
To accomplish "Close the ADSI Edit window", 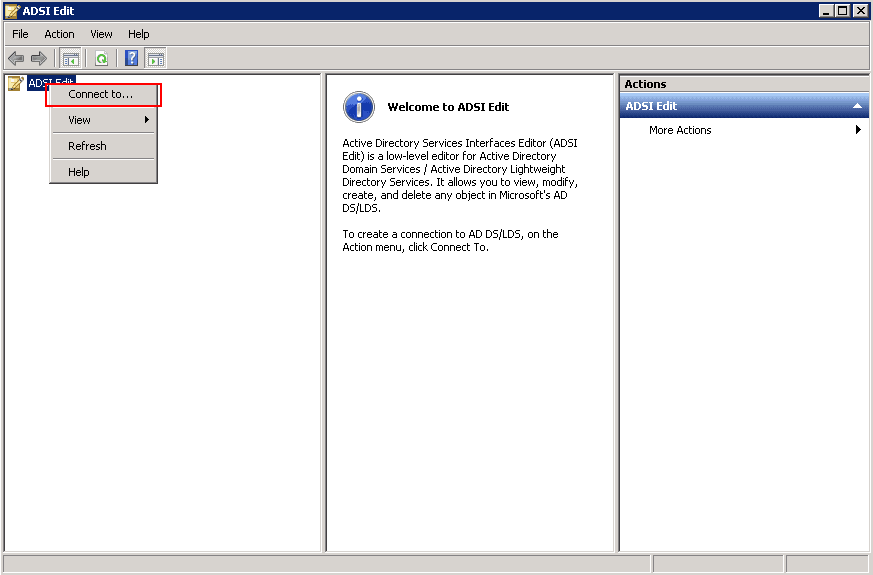I will tap(860, 11).
